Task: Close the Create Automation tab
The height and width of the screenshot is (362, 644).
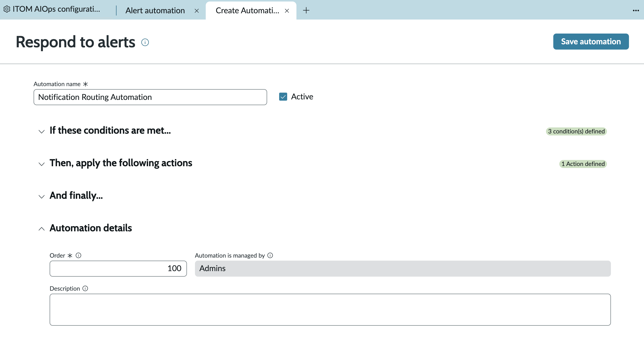Action: (287, 11)
